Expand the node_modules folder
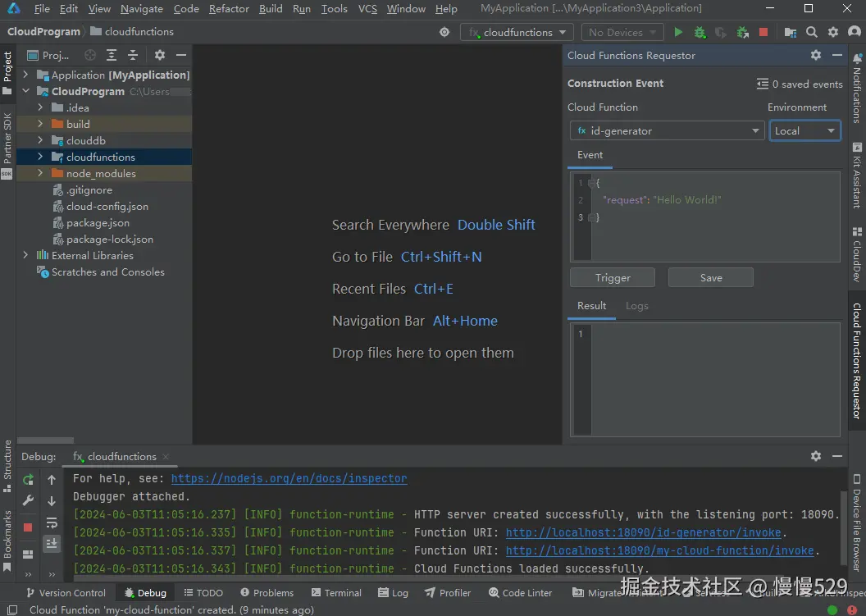The height and width of the screenshot is (616, 866). coord(39,173)
